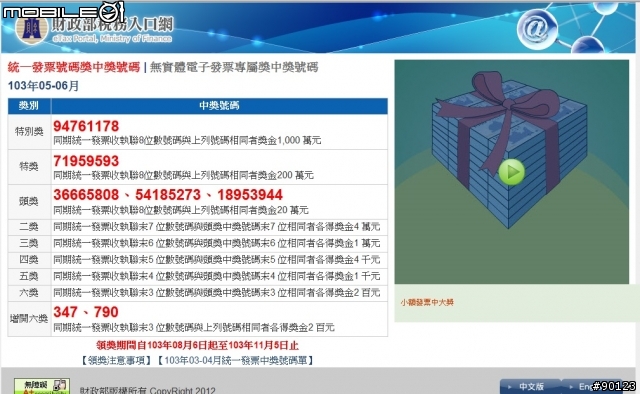Viewport: 640px width, 394px height.
Task: Click the 中獎號碼 column header
Action: click(219, 106)
